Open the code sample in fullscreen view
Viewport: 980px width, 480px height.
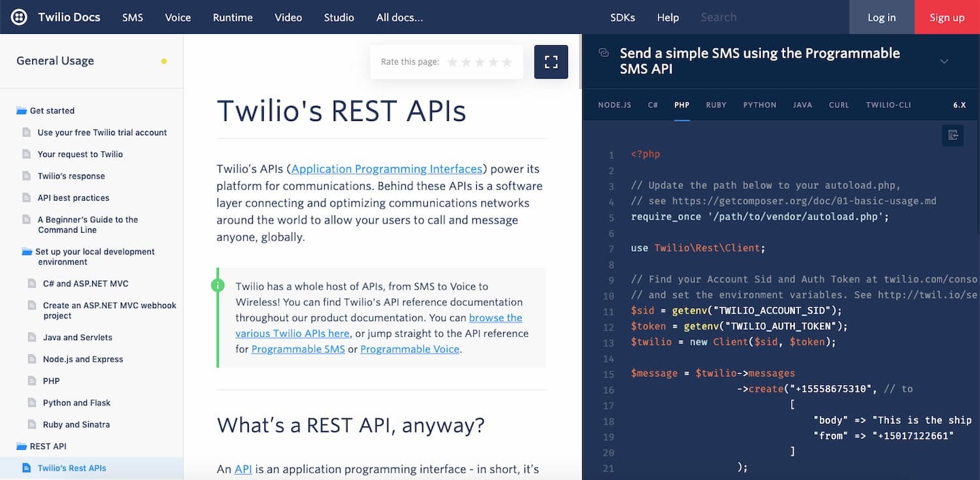(x=551, y=61)
